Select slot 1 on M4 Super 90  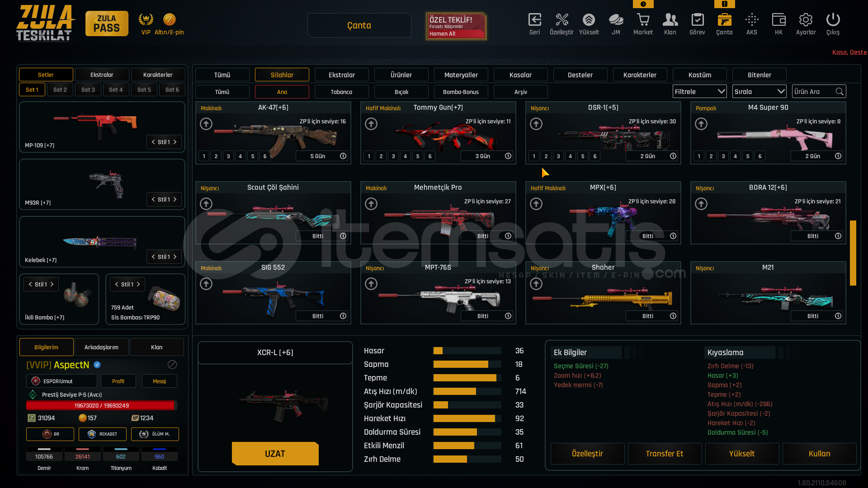click(x=699, y=156)
